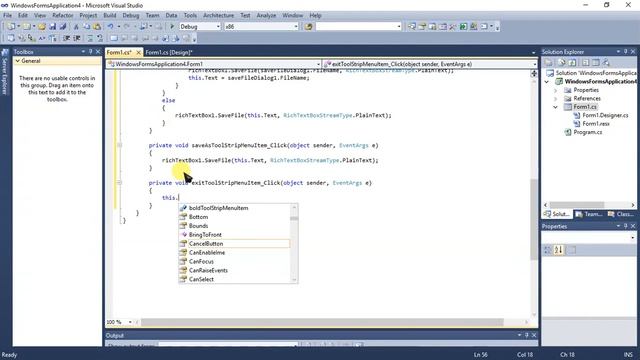The height and width of the screenshot is (360, 640).
Task: Click the Show All Files icon in Solution Explorer
Action: click(x=562, y=62)
